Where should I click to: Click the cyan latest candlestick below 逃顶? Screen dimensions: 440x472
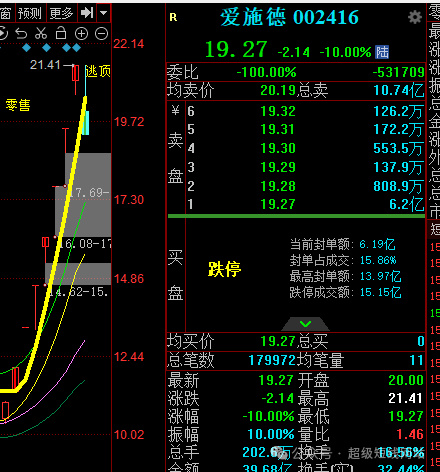tap(86, 123)
